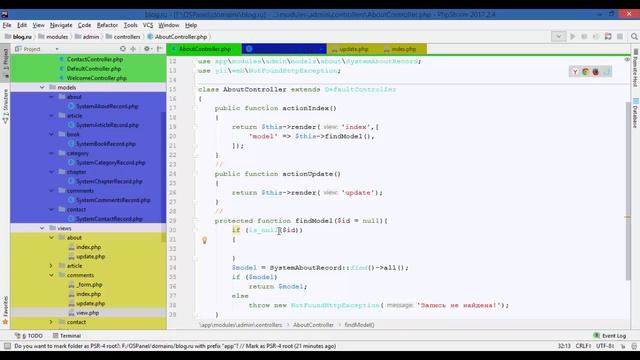Collapse the article folder under models
Screen dimensions: 640x360
[51, 116]
